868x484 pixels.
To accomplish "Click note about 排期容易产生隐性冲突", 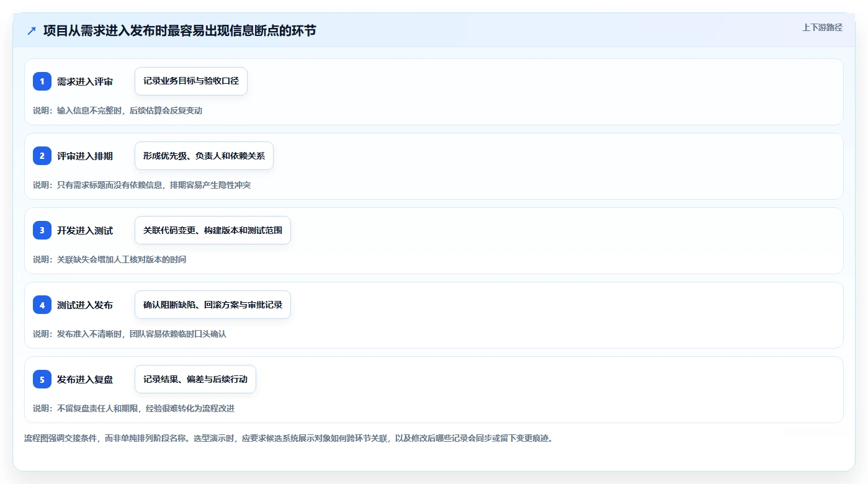I will 142,185.
